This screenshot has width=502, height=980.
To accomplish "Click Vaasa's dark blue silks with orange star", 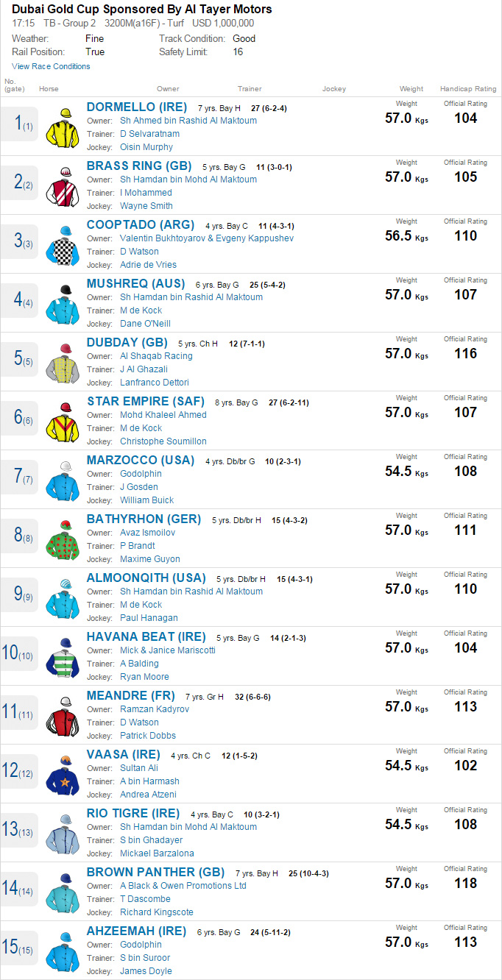I will pyautogui.click(x=62, y=774).
